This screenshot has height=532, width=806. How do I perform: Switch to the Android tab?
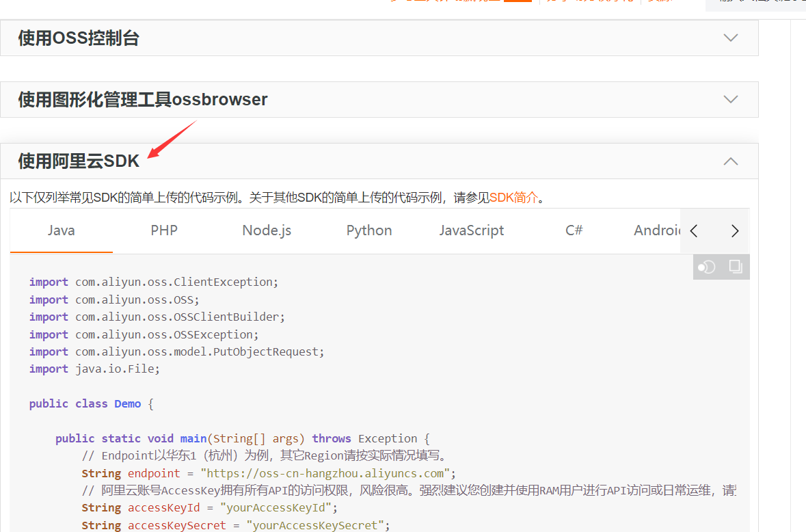pos(657,230)
